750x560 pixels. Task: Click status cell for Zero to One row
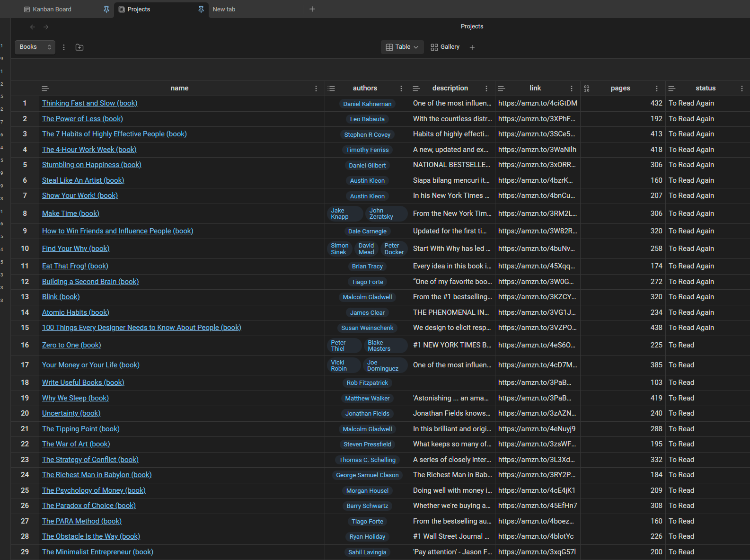[707, 345]
